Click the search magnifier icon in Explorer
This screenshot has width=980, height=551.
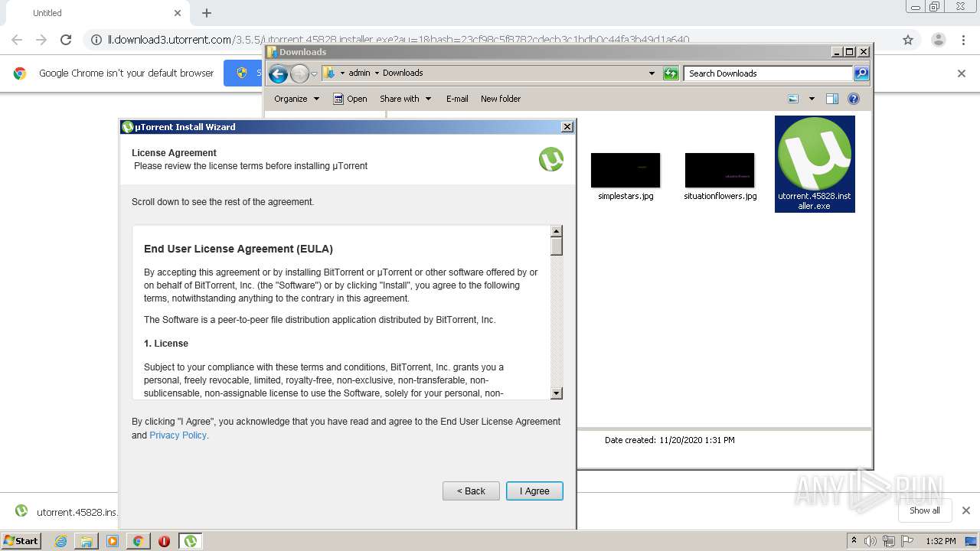(x=861, y=73)
